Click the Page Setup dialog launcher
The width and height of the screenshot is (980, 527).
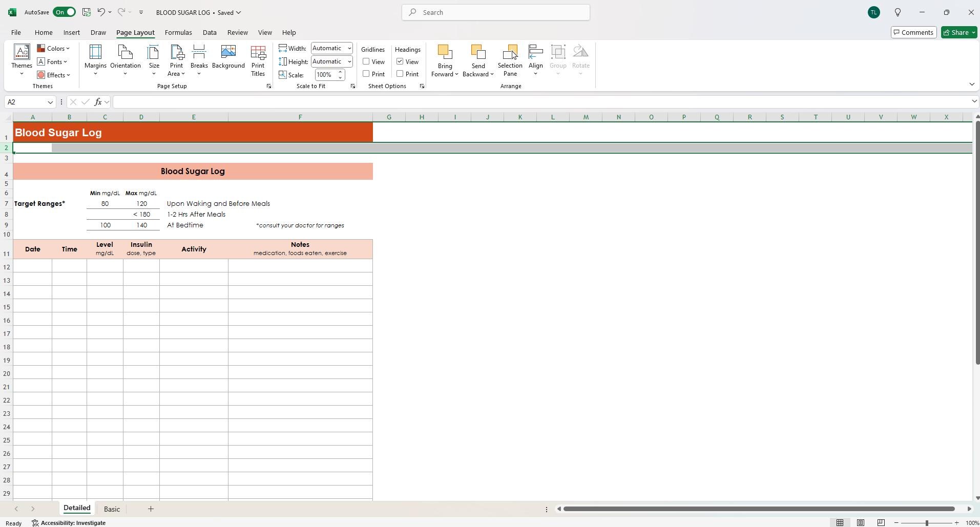tap(269, 86)
